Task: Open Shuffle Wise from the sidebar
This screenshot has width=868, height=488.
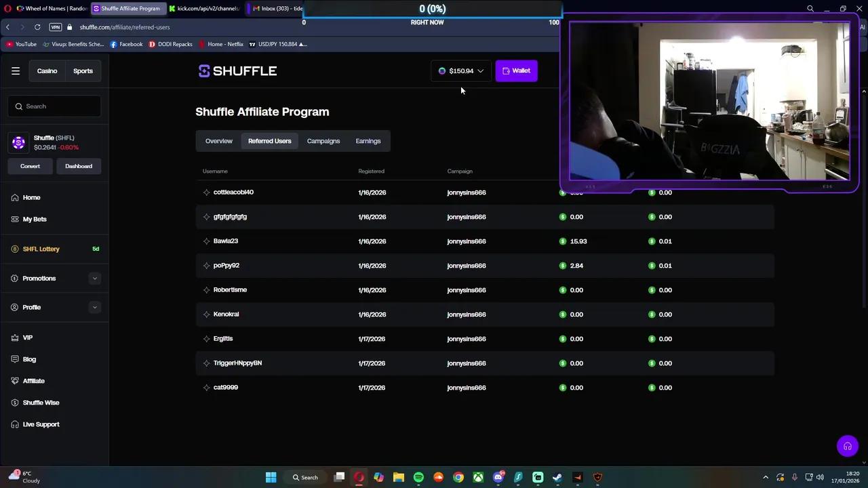Action: point(41,402)
